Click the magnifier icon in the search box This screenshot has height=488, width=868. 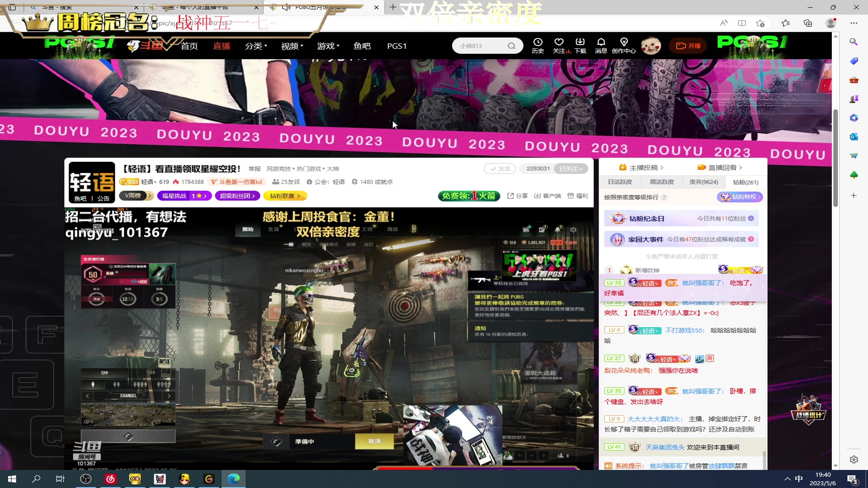click(x=511, y=46)
